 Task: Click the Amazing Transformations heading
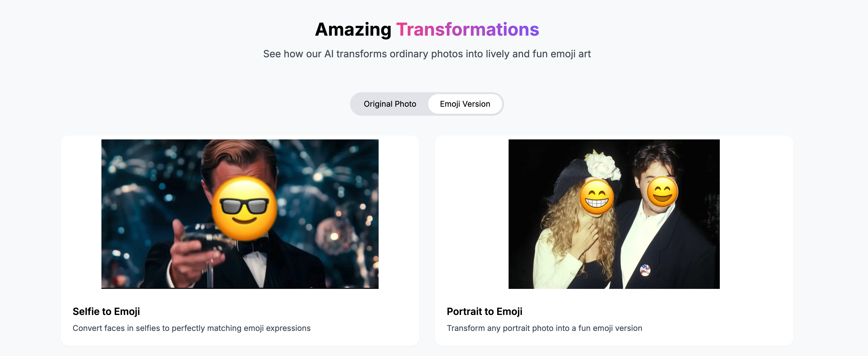tap(427, 29)
